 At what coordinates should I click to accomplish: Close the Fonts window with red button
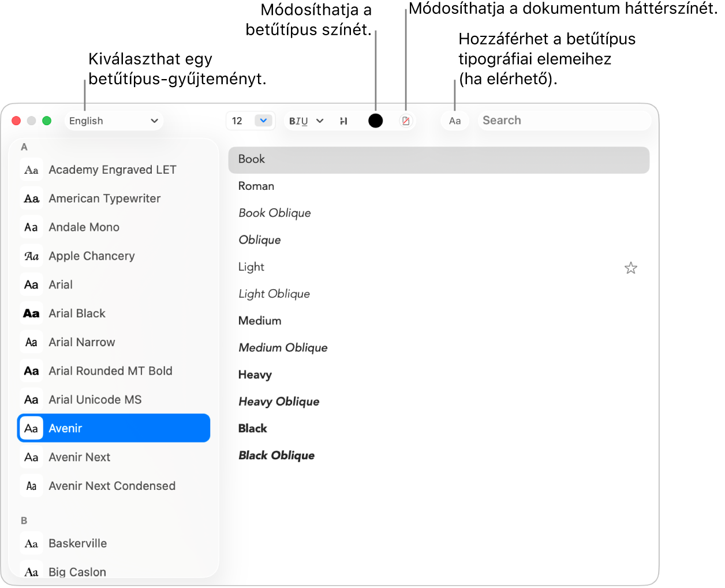(x=16, y=121)
